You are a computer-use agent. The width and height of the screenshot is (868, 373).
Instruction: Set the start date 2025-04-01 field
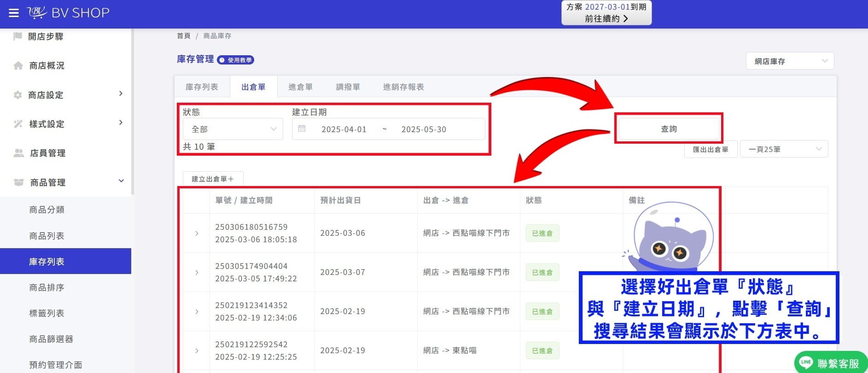coord(344,129)
